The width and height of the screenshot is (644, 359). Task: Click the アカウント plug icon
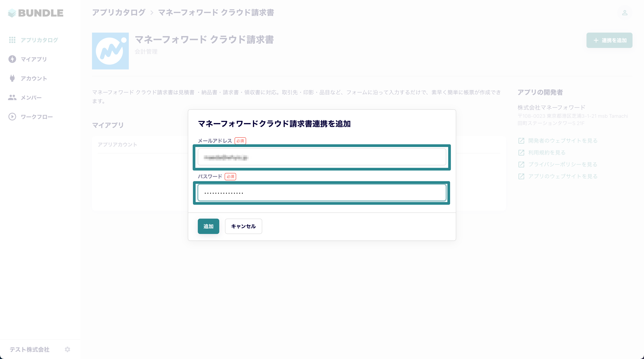pos(12,78)
